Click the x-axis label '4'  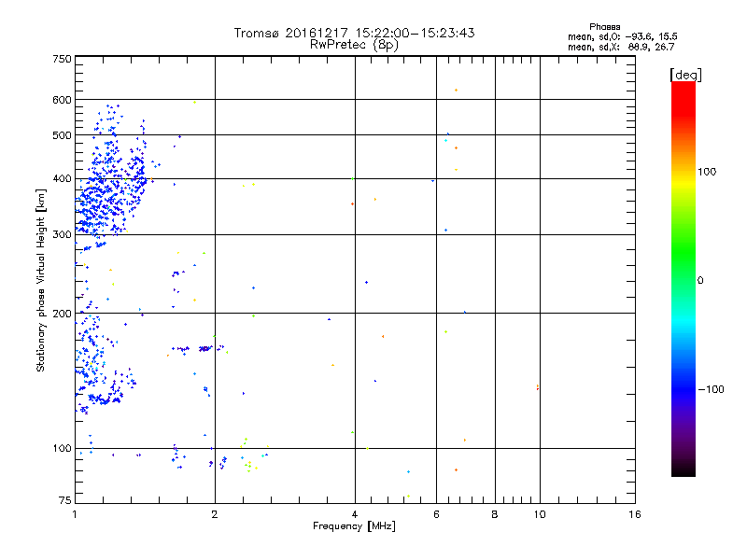point(355,514)
